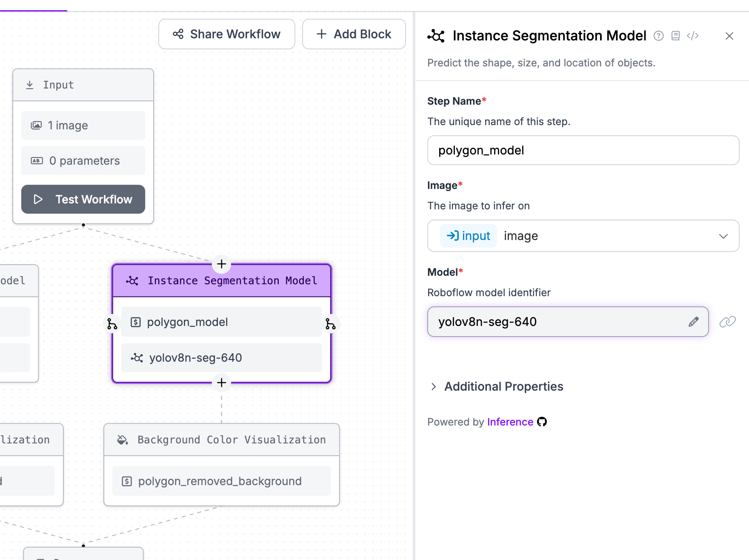Click the link icon beside Model field
The height and width of the screenshot is (560, 749).
pyautogui.click(x=727, y=322)
